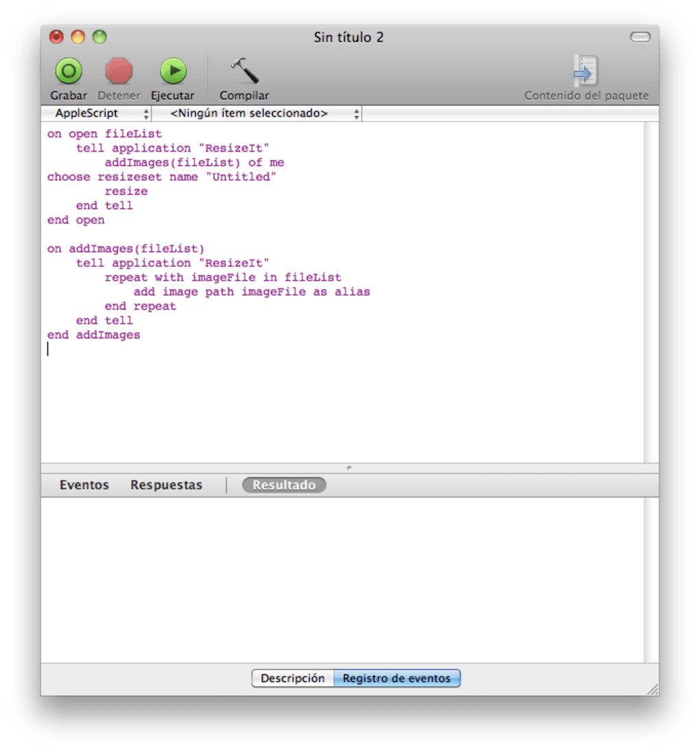Open the AppleScript language dropdown
Image resolution: width=700 pixels, height=752 pixels.
(97, 113)
